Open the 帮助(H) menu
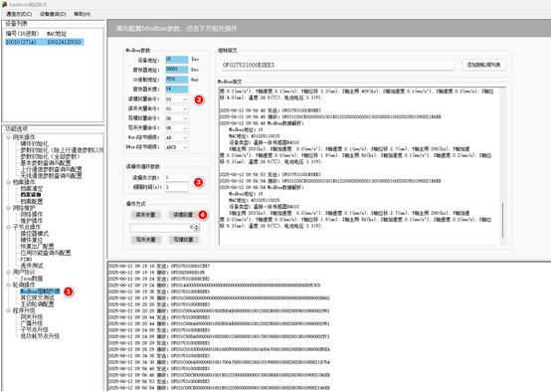 click(x=82, y=14)
